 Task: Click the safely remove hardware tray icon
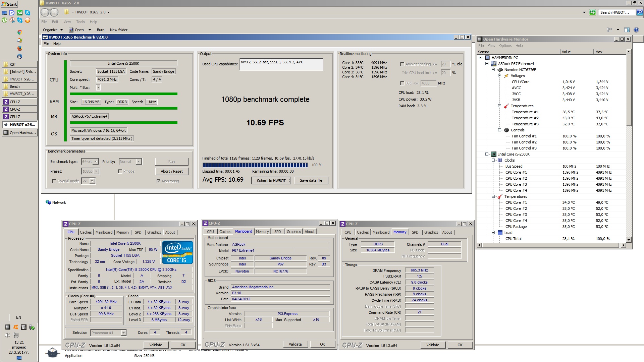pos(32,327)
